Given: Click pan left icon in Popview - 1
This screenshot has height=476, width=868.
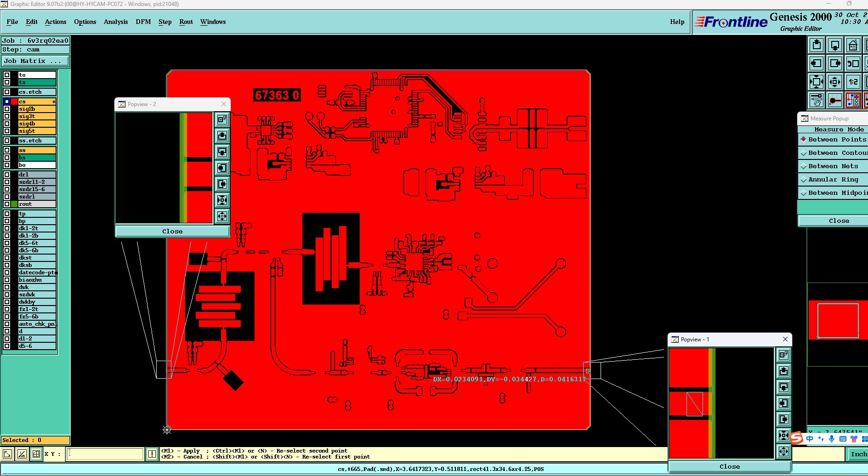Looking at the screenshot, I should 784,403.
